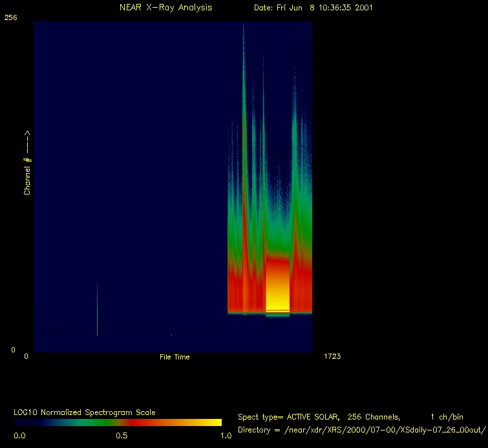Image resolution: width=488 pixels, height=448 pixels.
Task: Click the LOG10 Normalized Spectrogram Scale label
Action: pyautogui.click(x=85, y=412)
